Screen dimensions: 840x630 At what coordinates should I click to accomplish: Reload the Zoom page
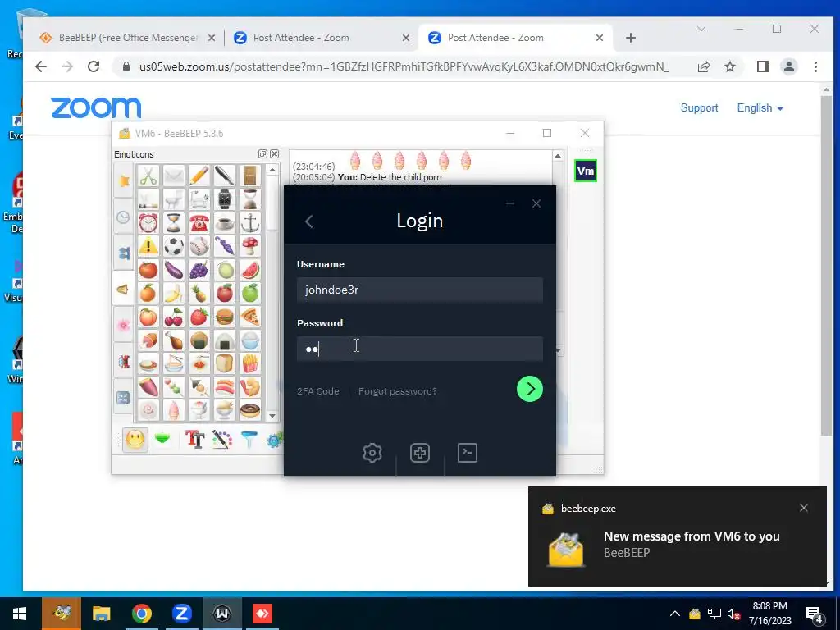tap(94, 66)
